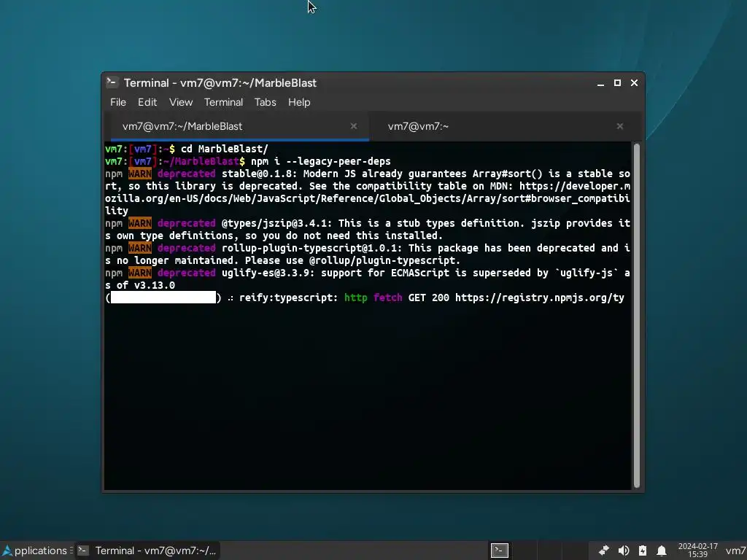Click the battery power icon
Image resolution: width=747 pixels, height=560 pixels.
tap(643, 551)
